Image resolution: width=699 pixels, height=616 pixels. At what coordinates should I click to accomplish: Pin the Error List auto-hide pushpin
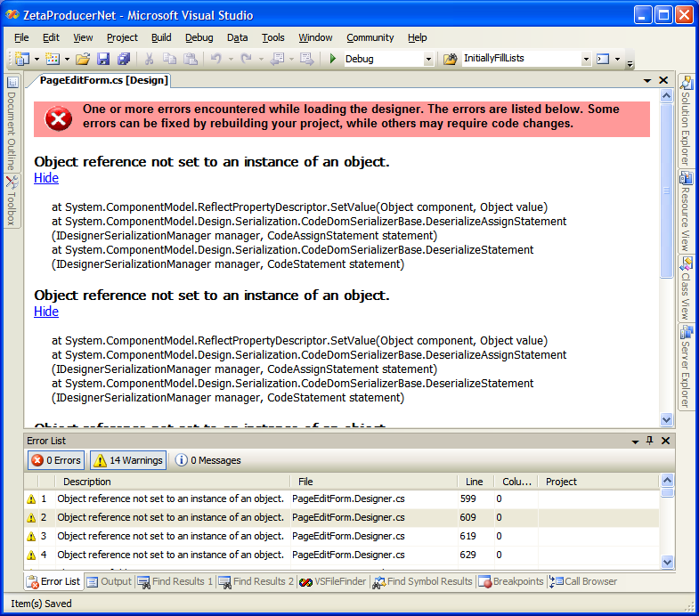coord(649,441)
